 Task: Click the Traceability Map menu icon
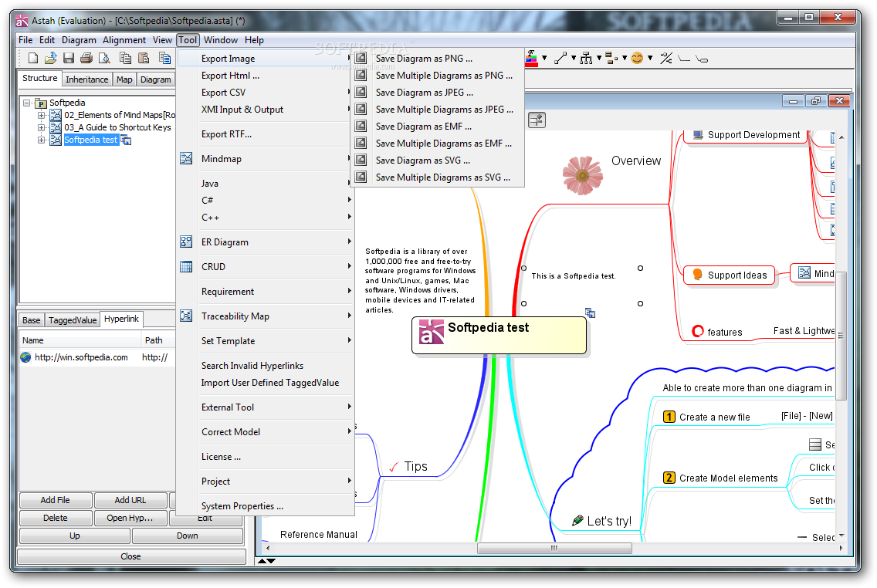coord(186,316)
